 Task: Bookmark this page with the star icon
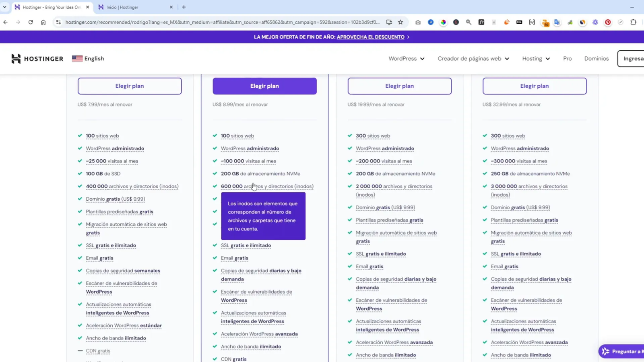pyautogui.click(x=400, y=22)
